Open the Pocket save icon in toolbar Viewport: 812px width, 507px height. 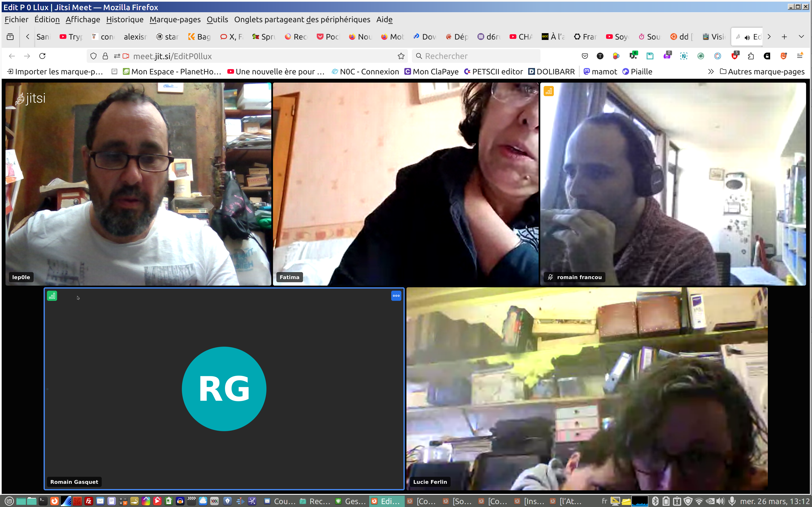tap(585, 56)
